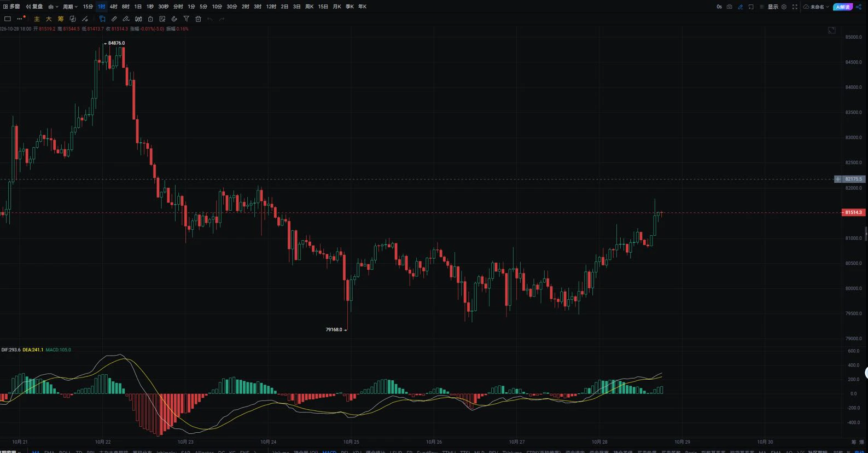
Task: Click the 0s latency indicator
Action: [x=719, y=7]
